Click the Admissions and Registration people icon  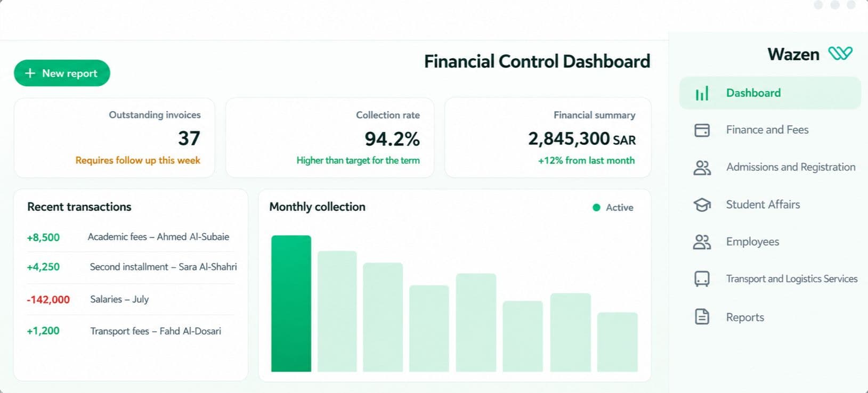coord(702,168)
